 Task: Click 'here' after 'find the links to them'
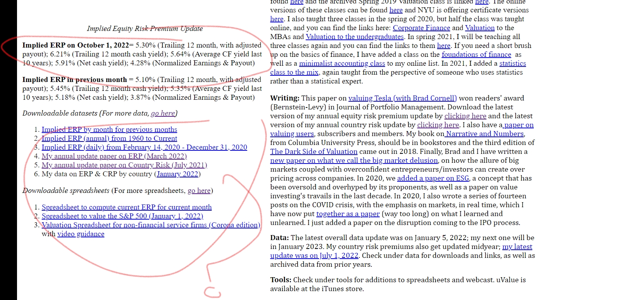tap(444, 46)
